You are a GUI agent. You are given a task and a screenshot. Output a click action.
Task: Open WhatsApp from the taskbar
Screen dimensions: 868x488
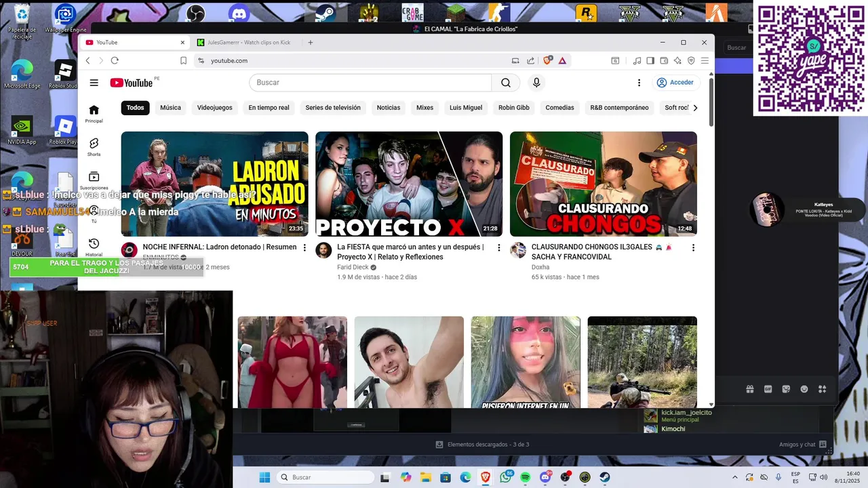(506, 477)
